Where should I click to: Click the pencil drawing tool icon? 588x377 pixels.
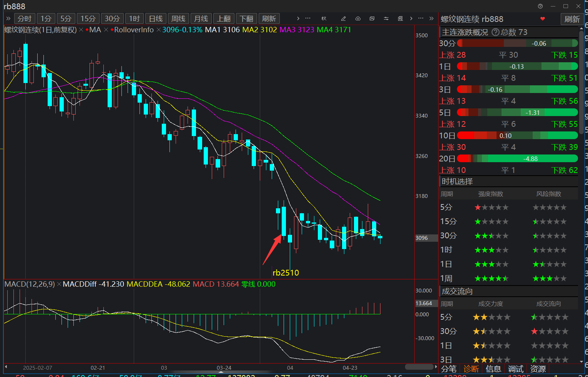click(x=343, y=18)
